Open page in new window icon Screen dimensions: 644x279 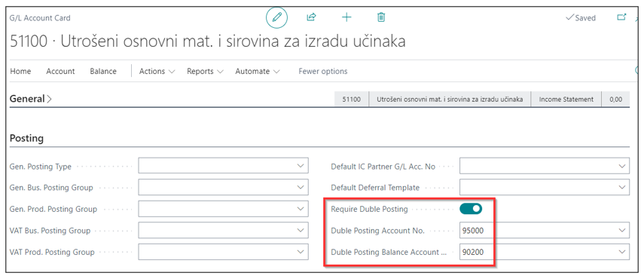pos(622,17)
